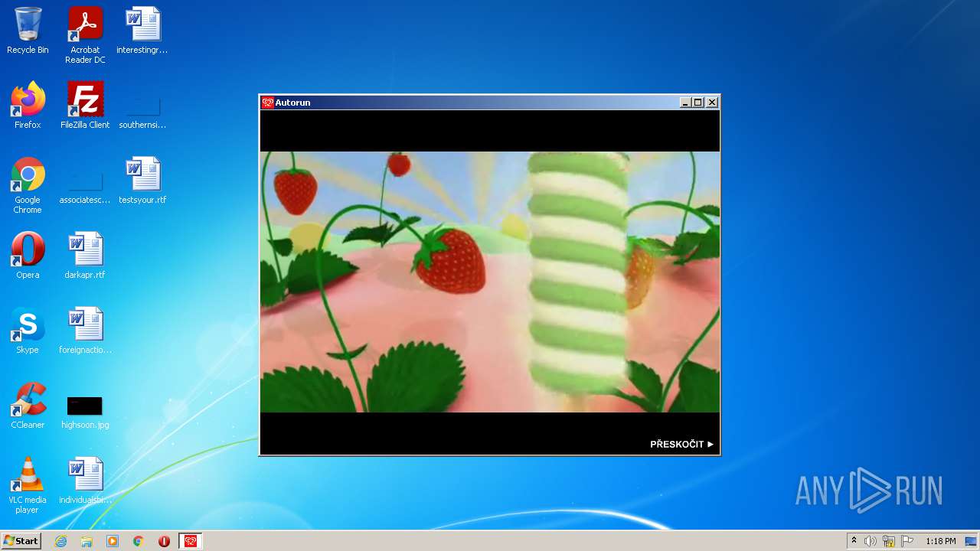Select the FileZilla Client desktop shortcut
The height and width of the screenshot is (551, 980).
85,106
